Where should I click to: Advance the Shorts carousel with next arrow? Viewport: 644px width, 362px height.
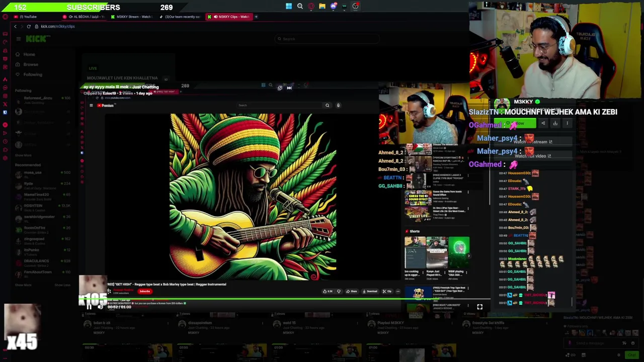tap(468, 255)
